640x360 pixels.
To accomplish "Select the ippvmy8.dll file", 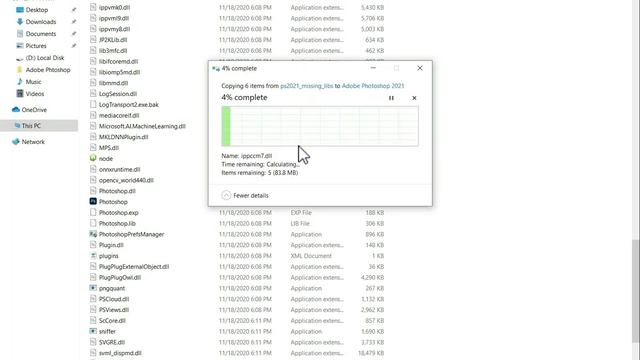I will 114,29.
